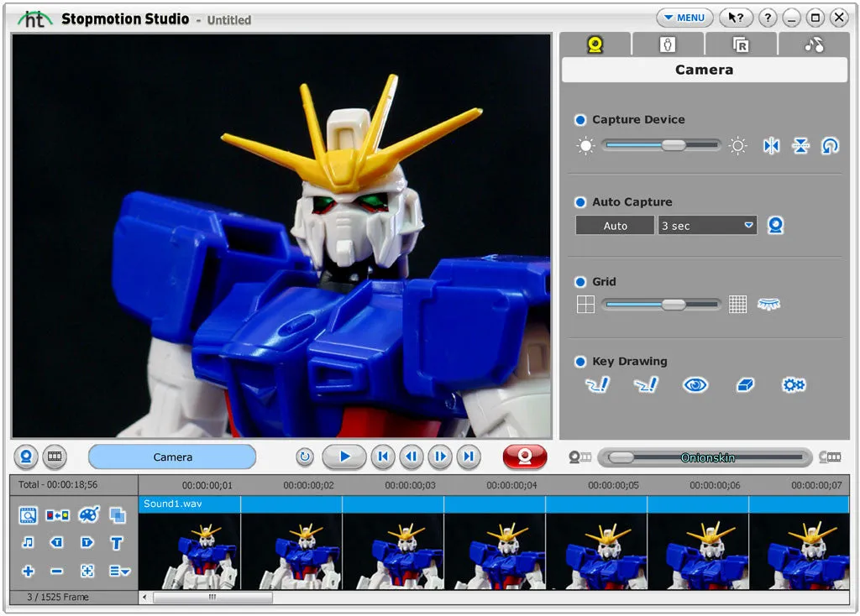Screen dimensions: 860x616
Task: Jump to the last frame
Action: coord(469,457)
